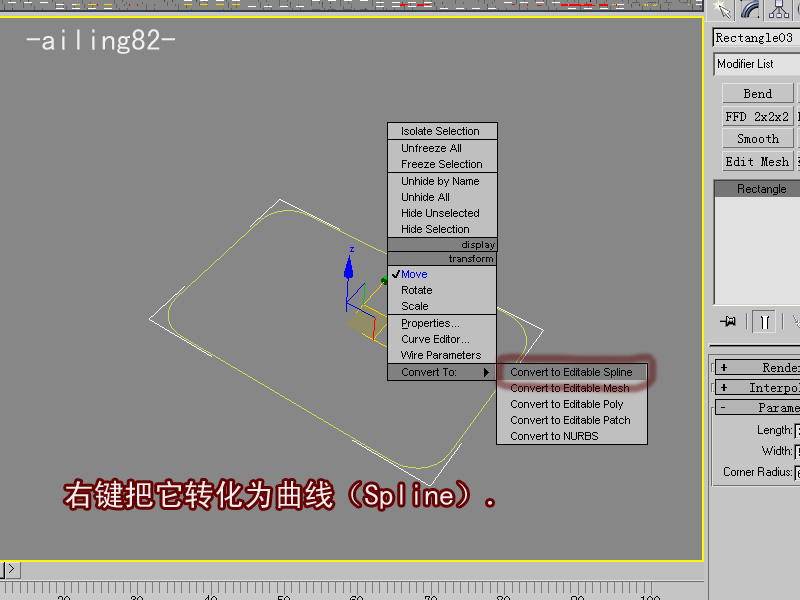This screenshot has width=800, height=600.
Task: Click the time slider right arrow
Action: [12, 569]
